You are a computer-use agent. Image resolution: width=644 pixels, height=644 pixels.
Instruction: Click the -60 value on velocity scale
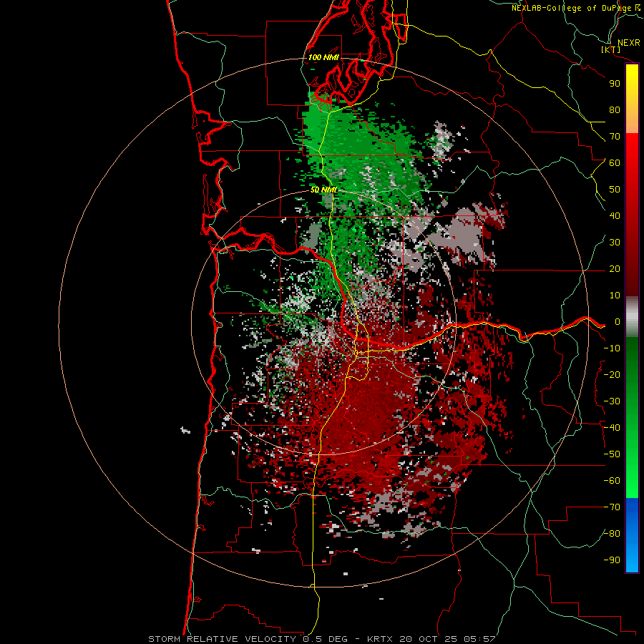click(x=612, y=481)
